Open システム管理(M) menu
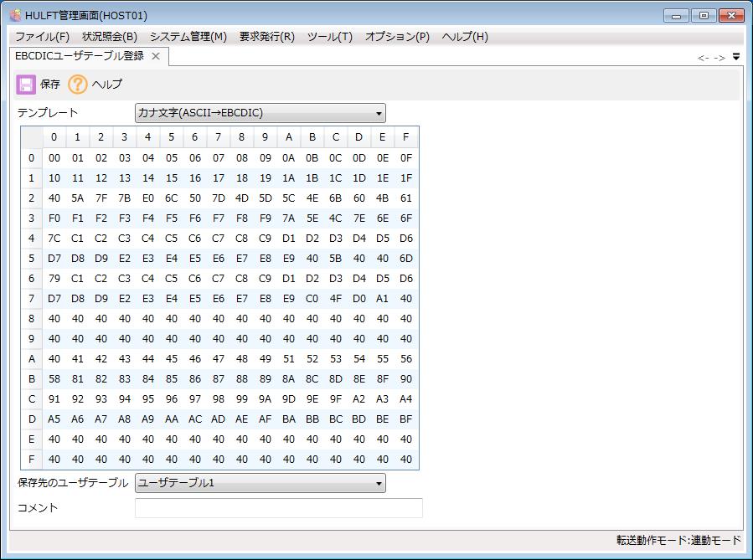 pyautogui.click(x=188, y=37)
